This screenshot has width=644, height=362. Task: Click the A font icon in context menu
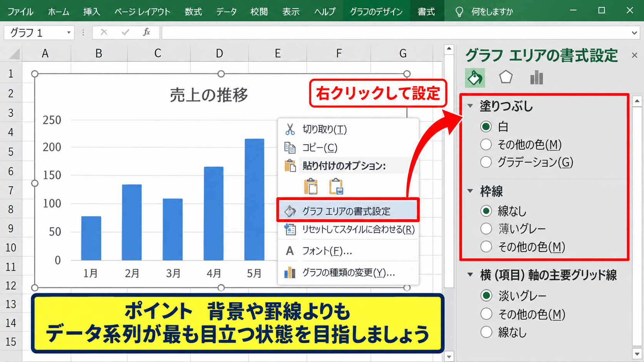(x=290, y=251)
